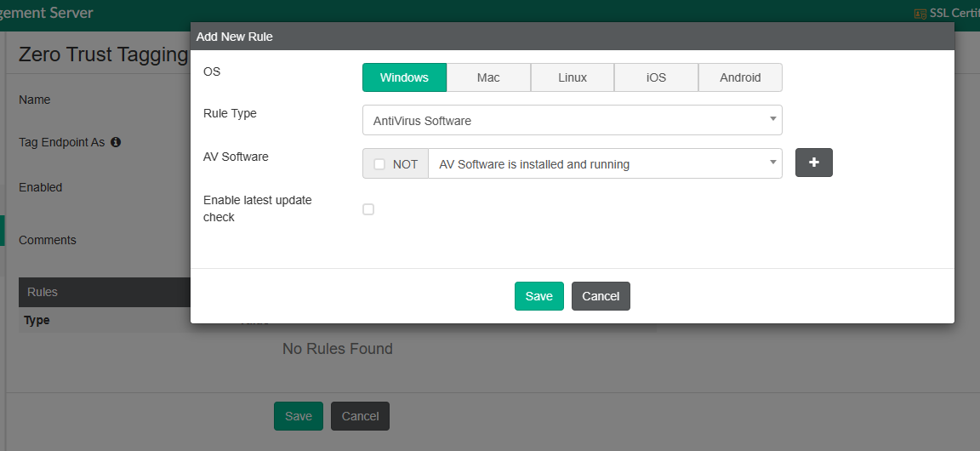The width and height of the screenshot is (980, 451).
Task: Save the new rule in dialog
Action: [x=538, y=296]
